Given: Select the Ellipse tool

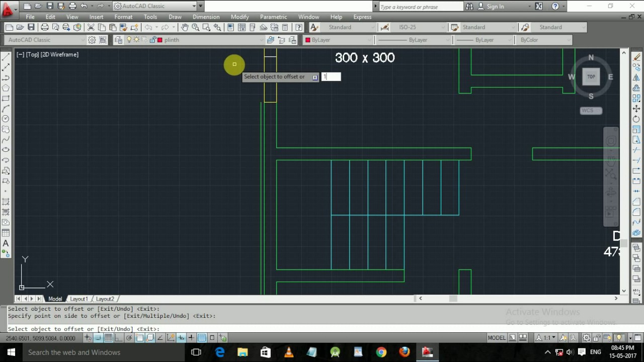Looking at the screenshot, I should 6,150.
